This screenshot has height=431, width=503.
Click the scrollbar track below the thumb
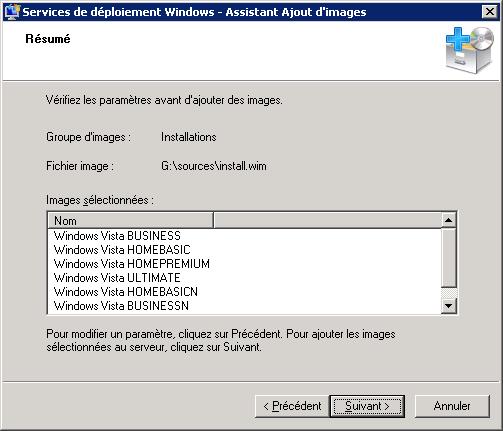tap(449, 293)
